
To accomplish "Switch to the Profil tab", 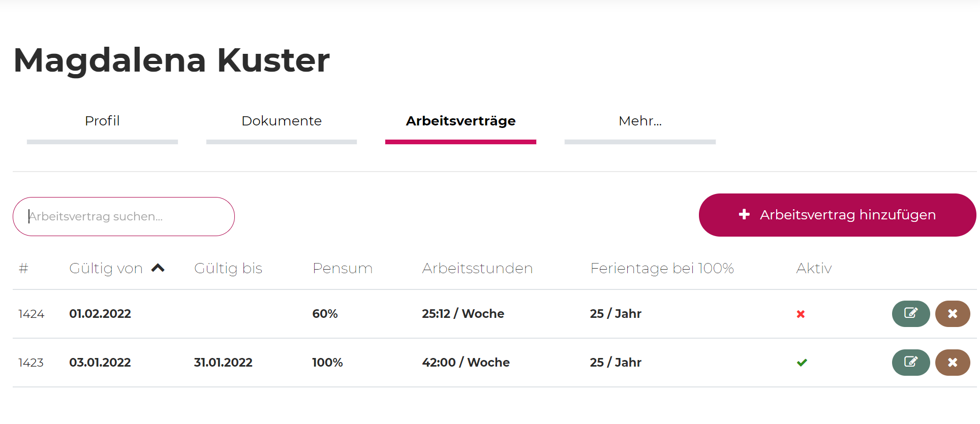I will point(102,121).
